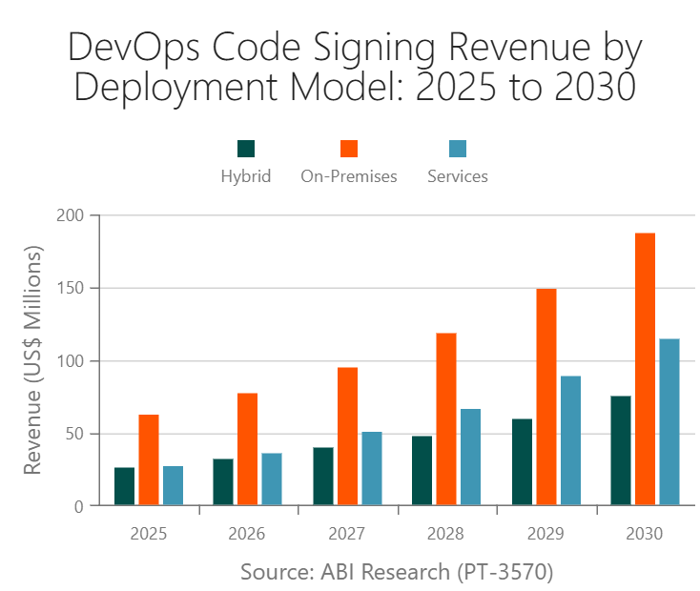Toggle the Services legend label

pyautogui.click(x=458, y=176)
